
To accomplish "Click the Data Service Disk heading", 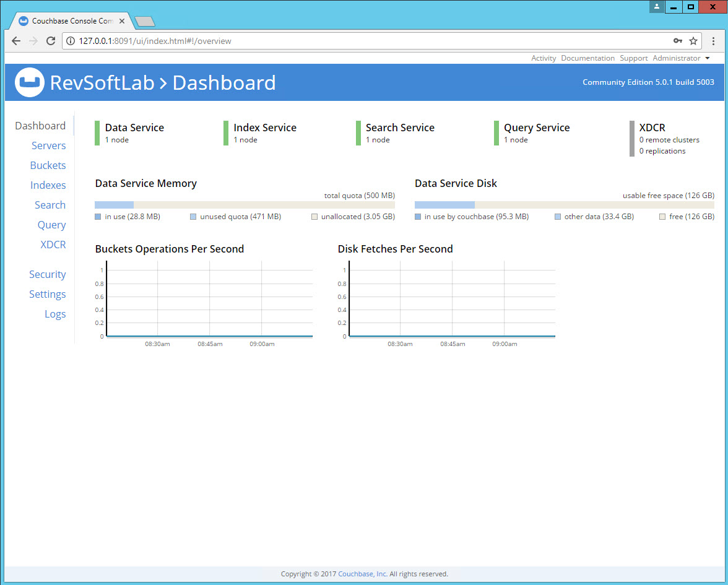I will click(x=456, y=183).
